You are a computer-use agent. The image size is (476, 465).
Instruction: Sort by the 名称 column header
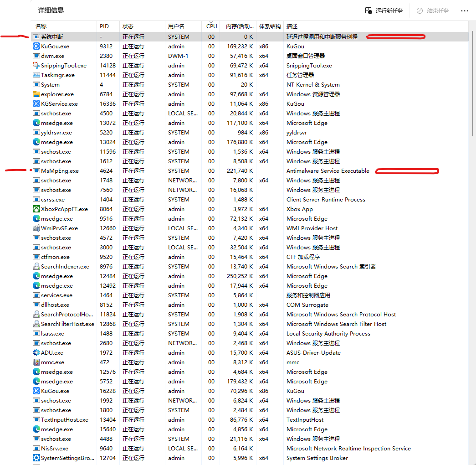pos(64,26)
